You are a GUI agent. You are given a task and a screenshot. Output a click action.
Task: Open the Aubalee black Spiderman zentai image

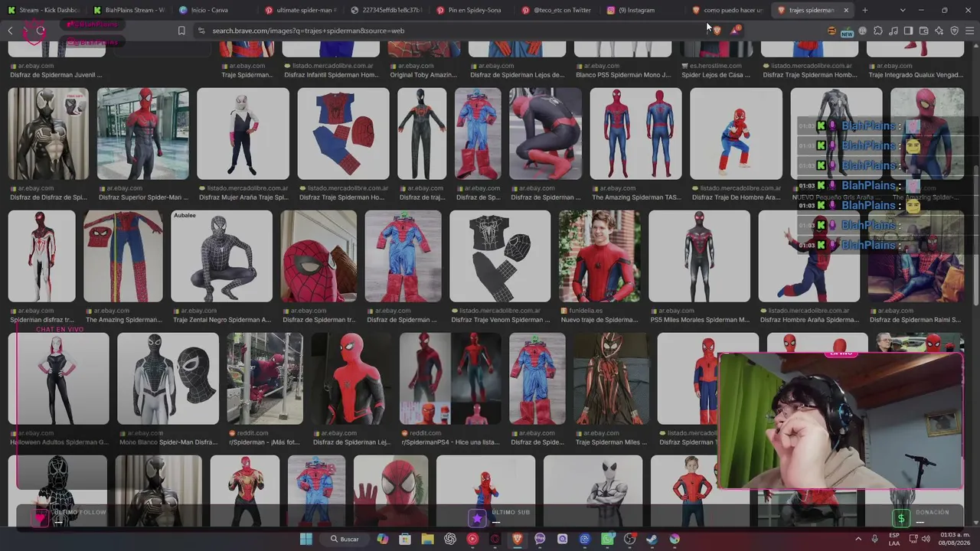(221, 256)
